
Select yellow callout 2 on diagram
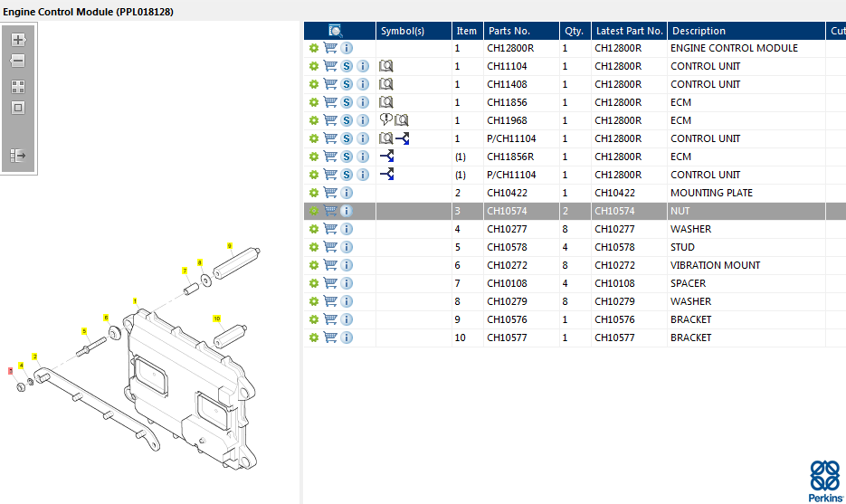34,357
